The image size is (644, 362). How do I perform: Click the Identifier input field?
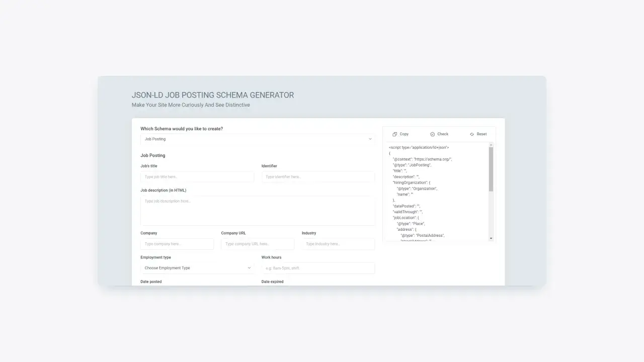(318, 176)
